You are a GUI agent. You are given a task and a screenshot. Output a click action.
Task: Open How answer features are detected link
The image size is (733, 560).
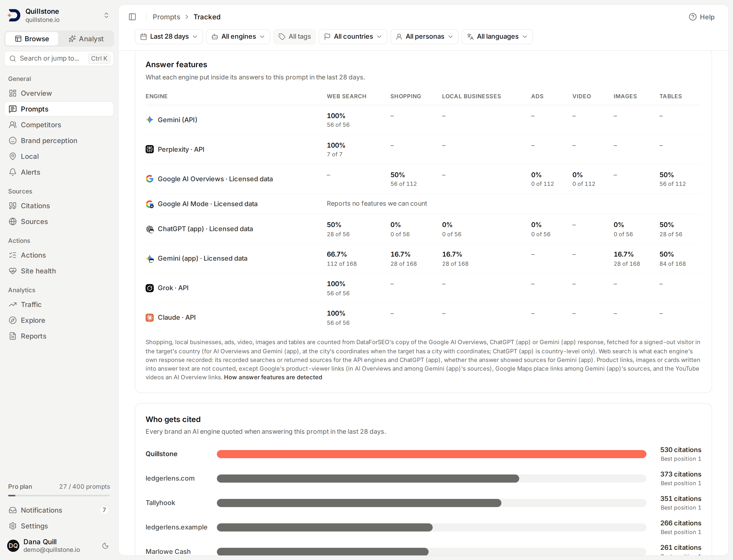pos(273,377)
